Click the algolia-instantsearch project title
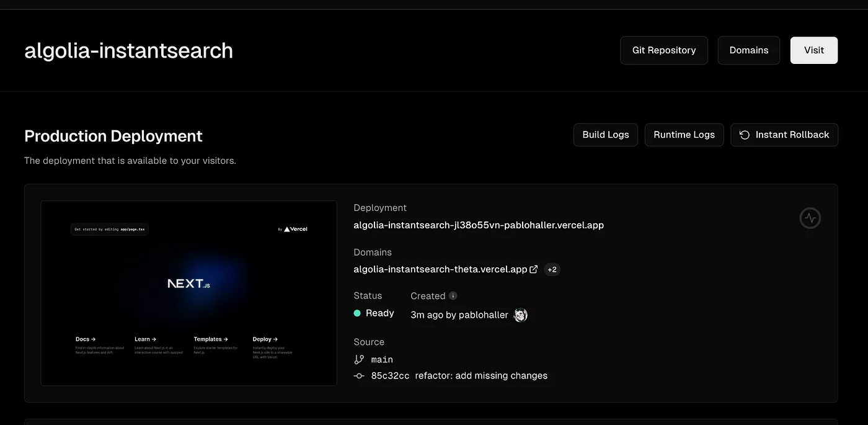Viewport: 868px width, 425px height. pos(129,50)
